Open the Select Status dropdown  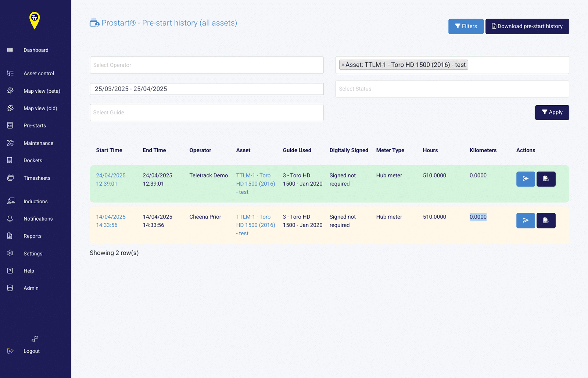pos(452,89)
